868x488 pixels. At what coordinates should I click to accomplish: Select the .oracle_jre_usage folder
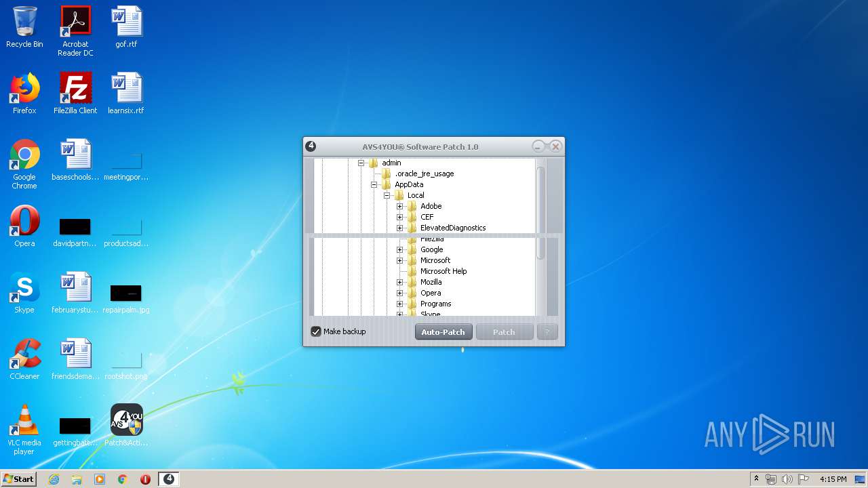coord(425,174)
